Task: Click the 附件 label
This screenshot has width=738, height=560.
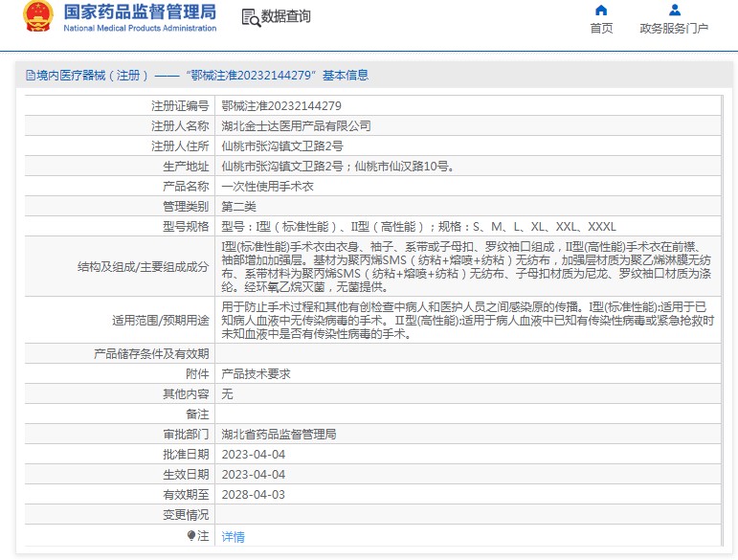Action: coord(197,374)
